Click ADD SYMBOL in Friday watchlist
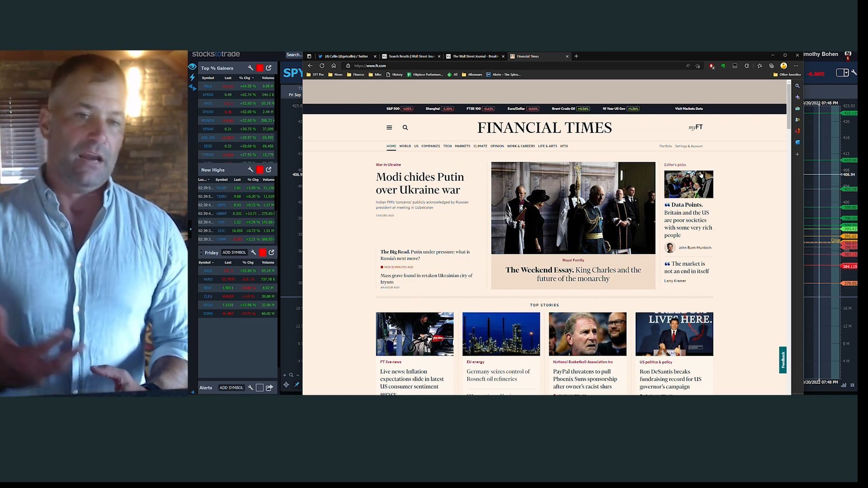 pyautogui.click(x=234, y=253)
